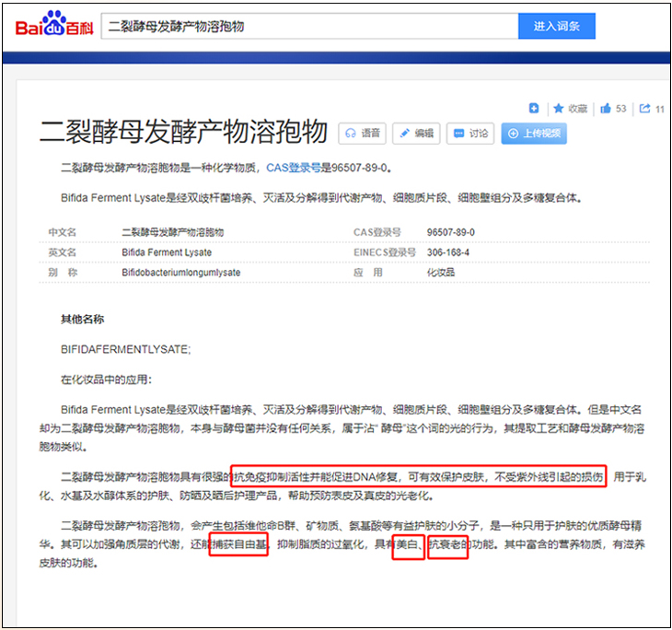
Task: Click the thumbs-up like icon
Action: (606, 108)
